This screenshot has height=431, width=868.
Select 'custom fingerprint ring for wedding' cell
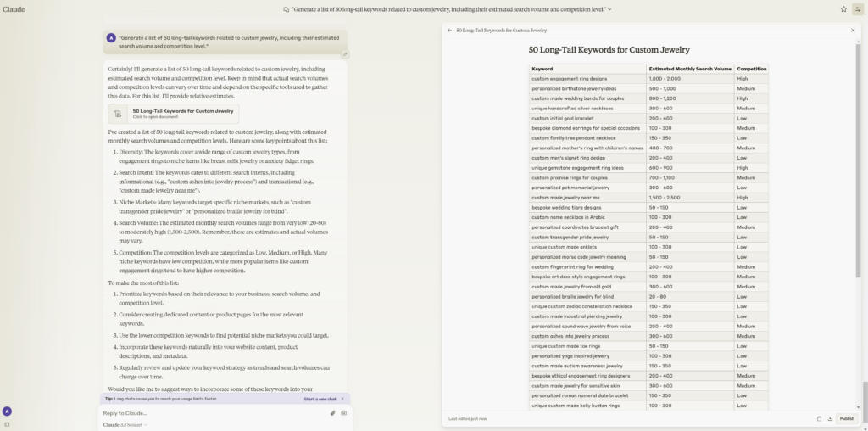tap(587, 267)
